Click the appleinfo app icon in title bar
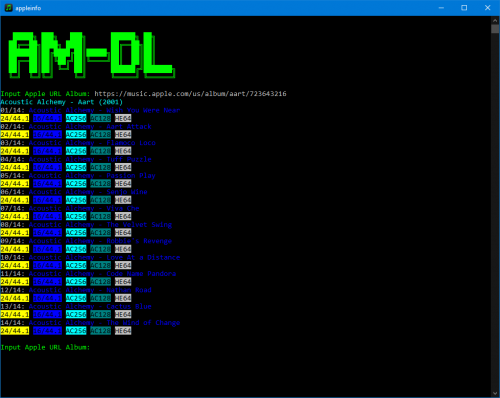Viewport: 500px width, 398px height. 8,8
